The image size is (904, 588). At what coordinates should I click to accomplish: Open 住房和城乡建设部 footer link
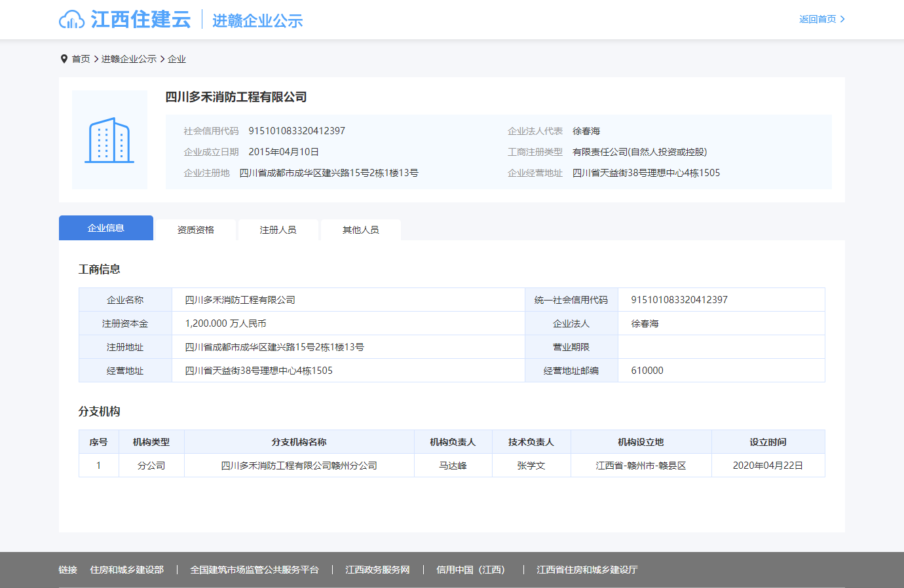click(126, 570)
